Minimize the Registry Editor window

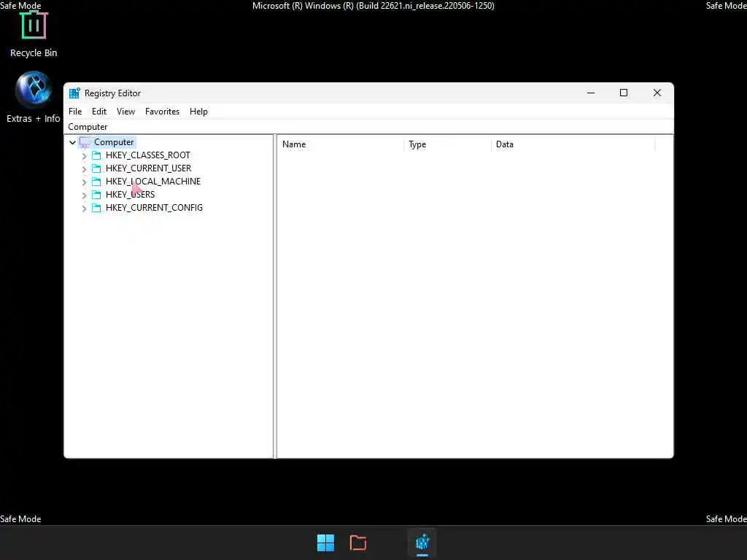tap(591, 93)
